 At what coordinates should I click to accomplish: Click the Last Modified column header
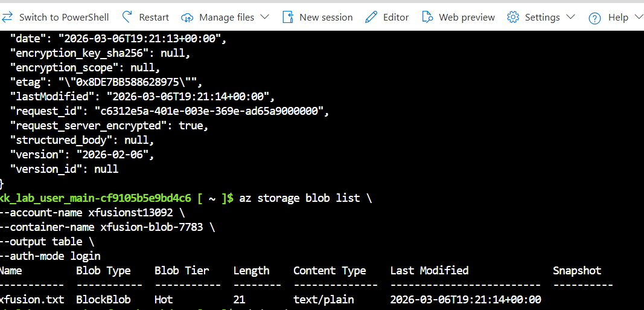click(429, 271)
